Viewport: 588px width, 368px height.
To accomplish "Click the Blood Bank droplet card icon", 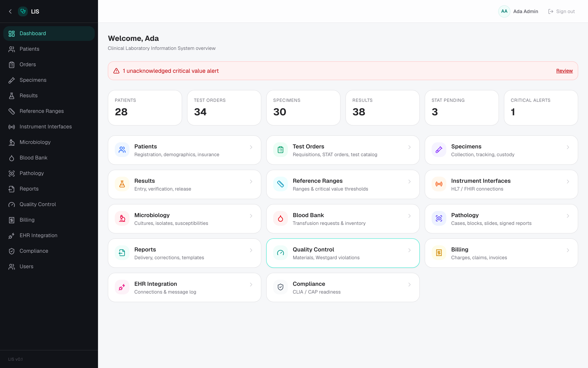I will (x=280, y=218).
